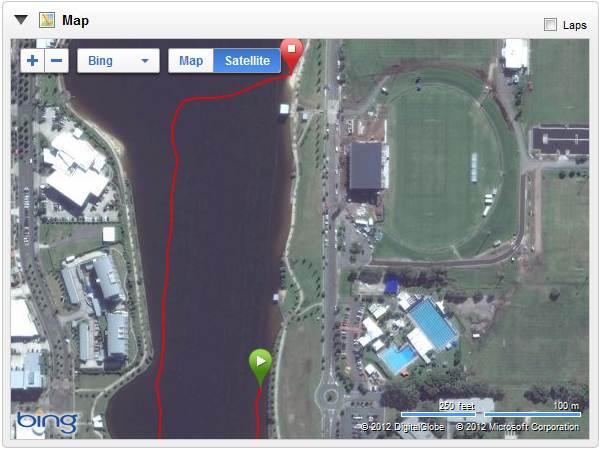599x451 pixels.
Task: Select the Satellite view tab
Action: coord(247,60)
